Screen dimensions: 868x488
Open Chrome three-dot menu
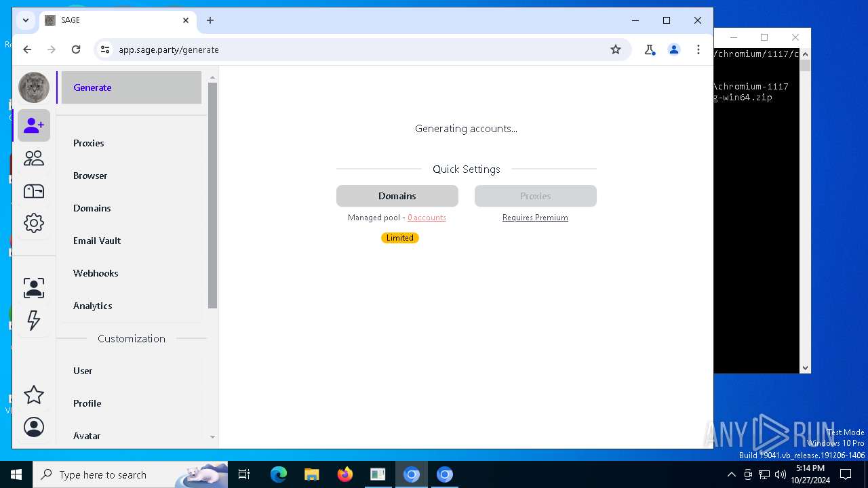(698, 49)
